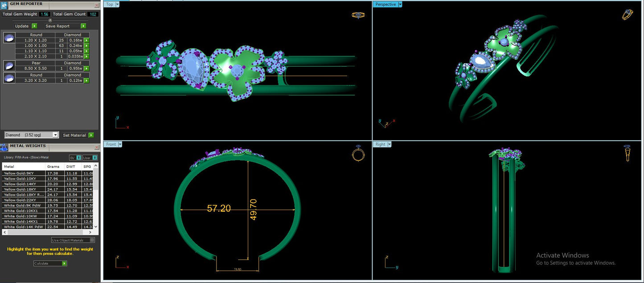Click green arrow on 0.035tw row
The width and height of the screenshot is (644, 283).
click(x=86, y=57)
